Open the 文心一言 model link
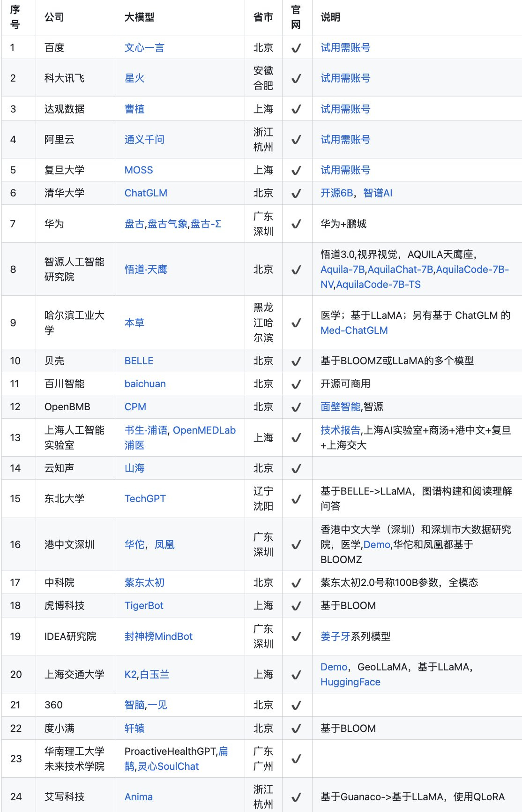Image resolution: width=522 pixels, height=812 pixels. [x=144, y=48]
